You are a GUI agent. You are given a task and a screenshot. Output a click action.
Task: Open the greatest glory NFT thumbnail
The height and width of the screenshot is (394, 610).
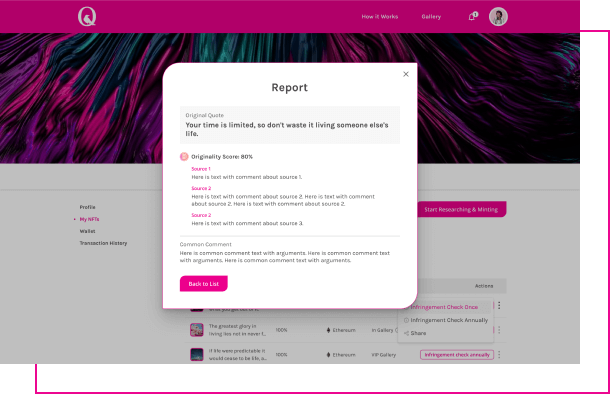pos(196,330)
